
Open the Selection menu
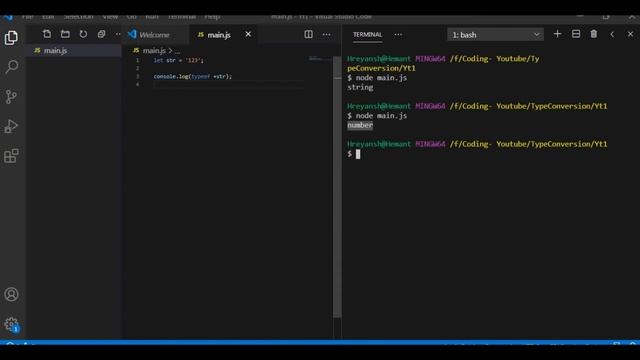click(x=79, y=17)
